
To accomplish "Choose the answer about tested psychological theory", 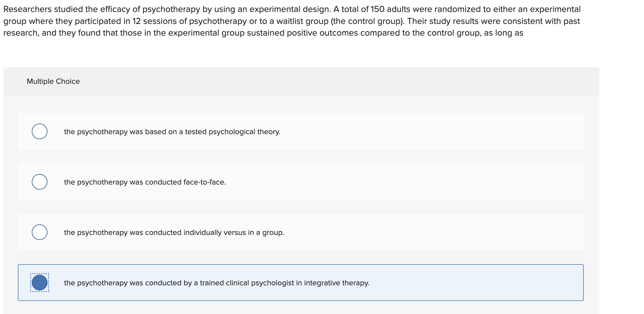I will (172, 131).
